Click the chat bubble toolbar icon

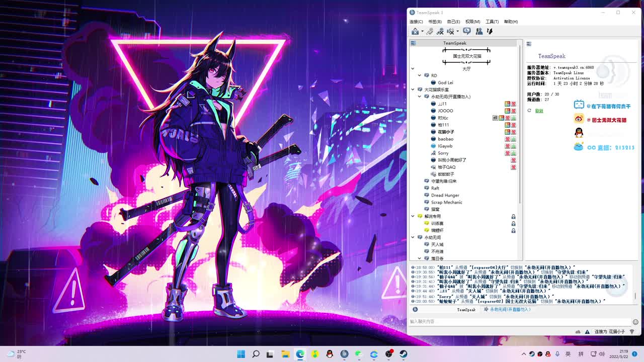pos(467,31)
